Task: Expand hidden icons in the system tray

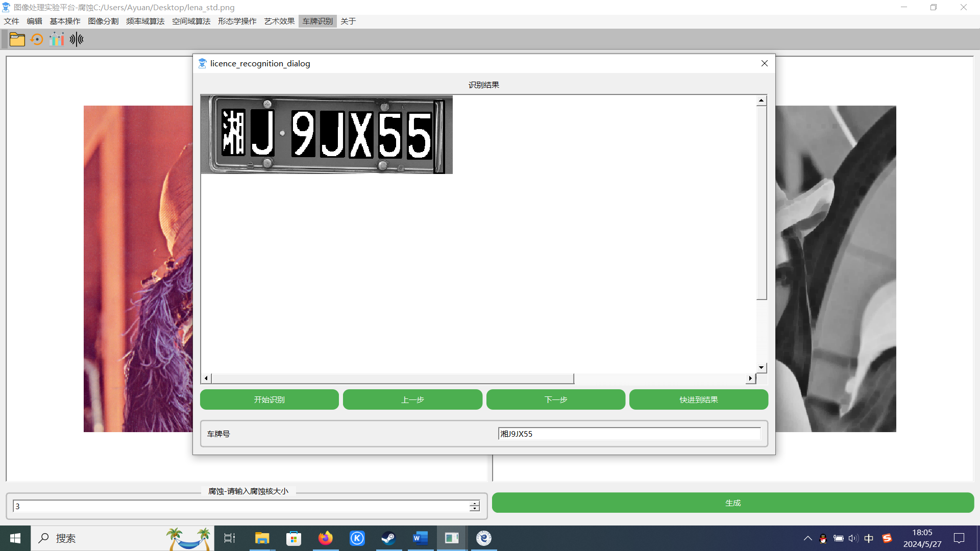Action: coord(808,538)
